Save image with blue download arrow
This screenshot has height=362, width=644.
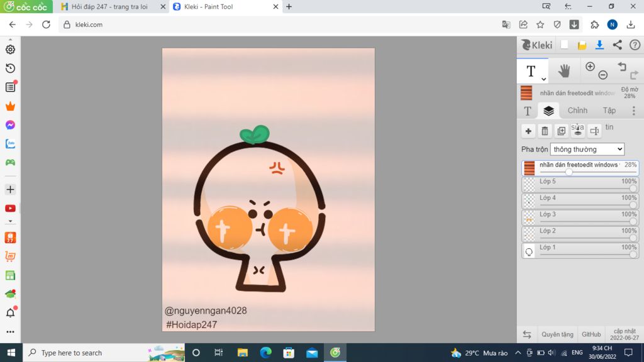[599, 45]
